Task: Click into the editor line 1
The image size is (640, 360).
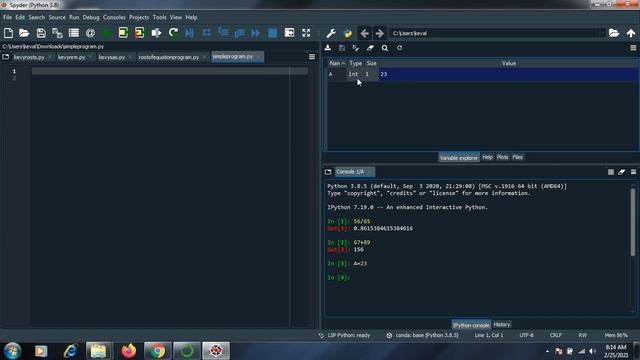Action: click(169, 71)
